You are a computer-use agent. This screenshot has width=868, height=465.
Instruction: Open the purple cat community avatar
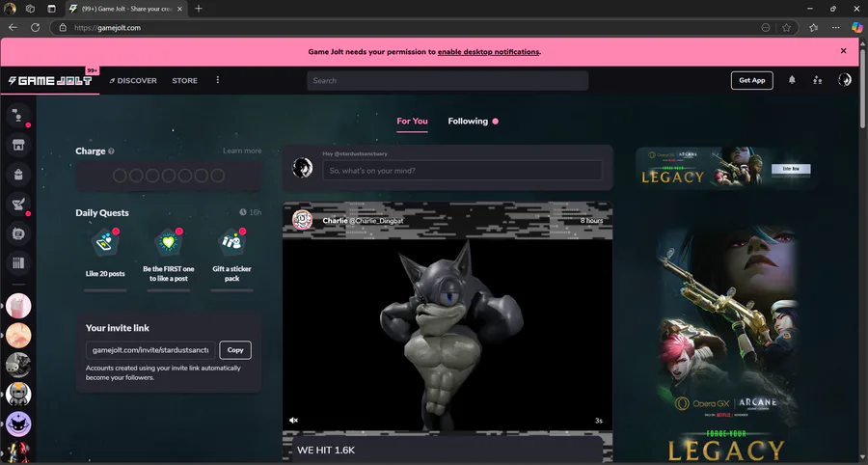[18, 424]
